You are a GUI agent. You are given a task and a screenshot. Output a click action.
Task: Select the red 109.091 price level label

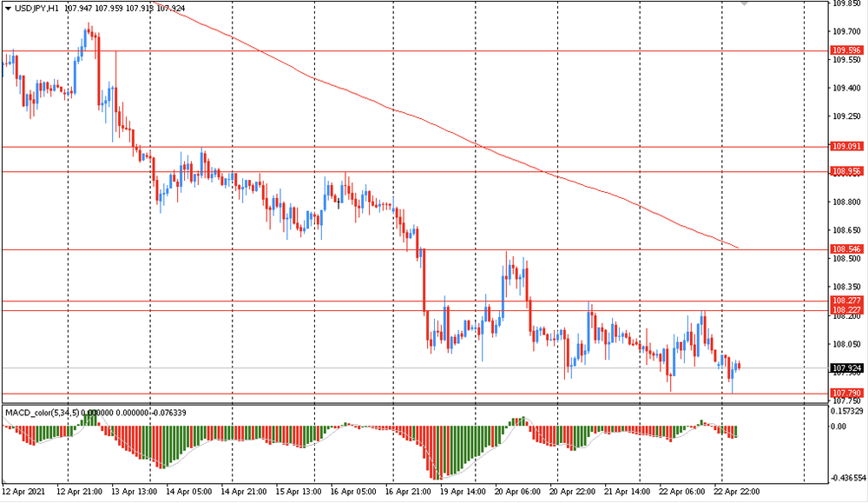tap(847, 146)
